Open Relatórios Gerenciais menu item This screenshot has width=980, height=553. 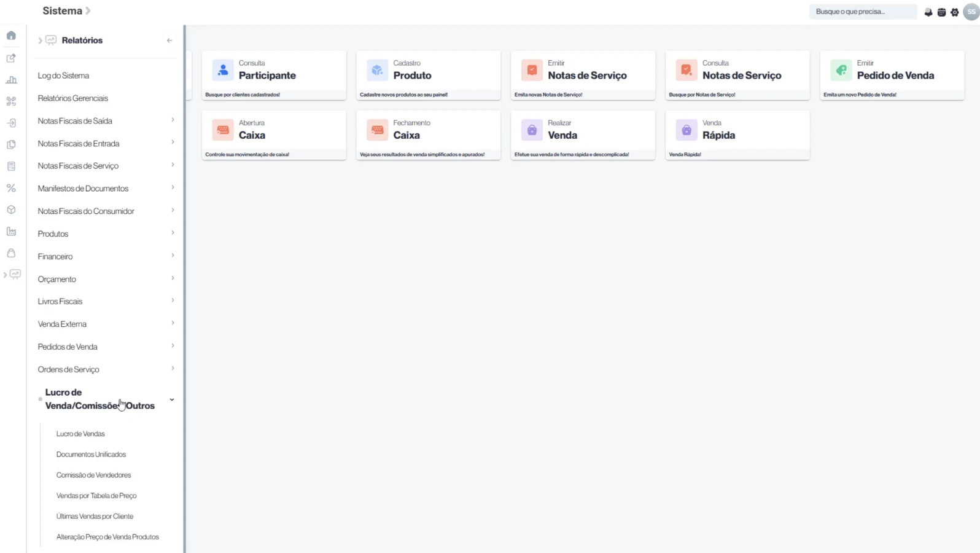coord(72,98)
